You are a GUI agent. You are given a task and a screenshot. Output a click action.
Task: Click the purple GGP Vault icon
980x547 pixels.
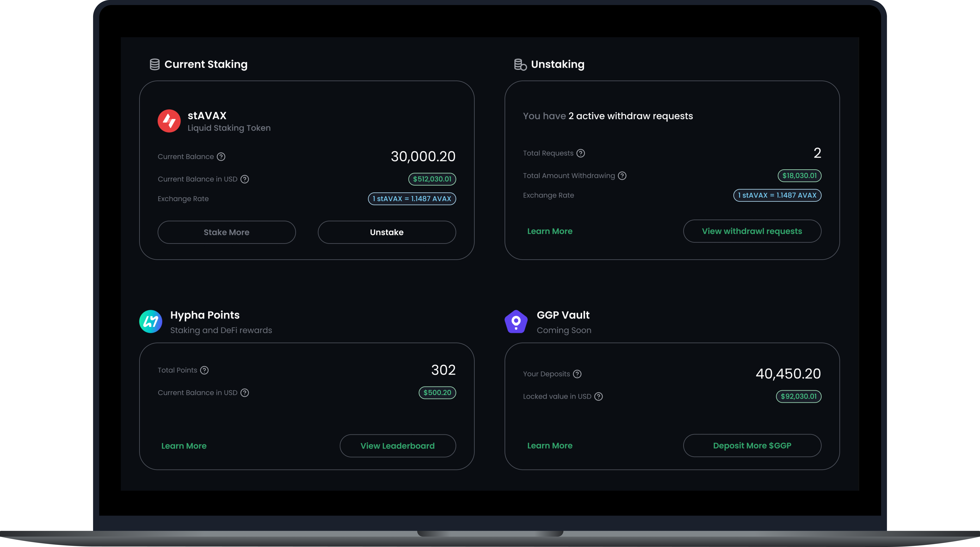(516, 321)
